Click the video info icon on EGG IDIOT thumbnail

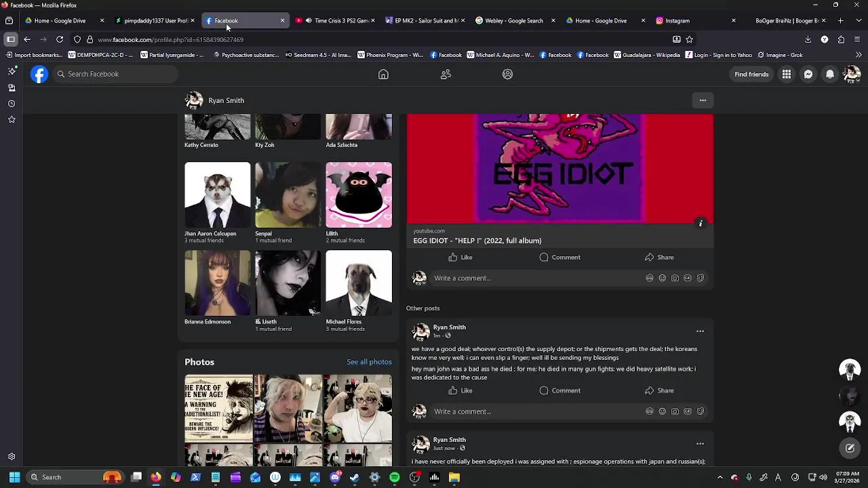pos(701,223)
